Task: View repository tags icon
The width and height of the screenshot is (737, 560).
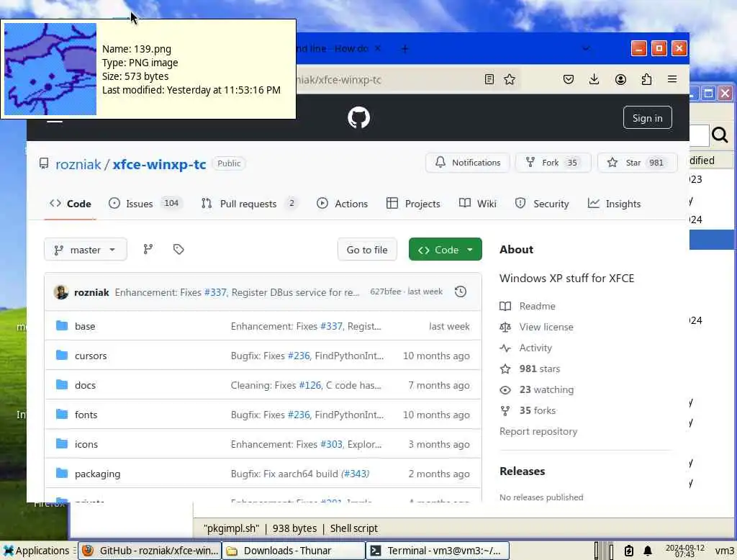Action: (x=178, y=249)
